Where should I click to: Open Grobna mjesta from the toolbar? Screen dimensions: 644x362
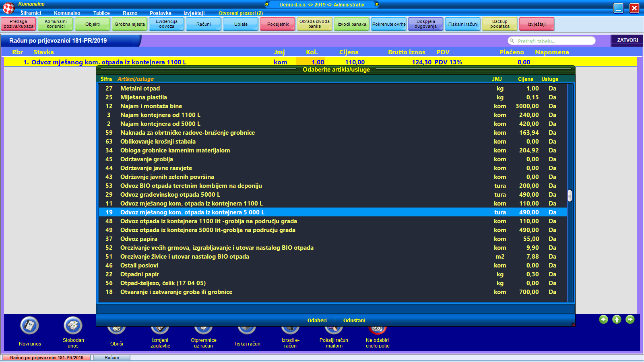click(x=130, y=24)
